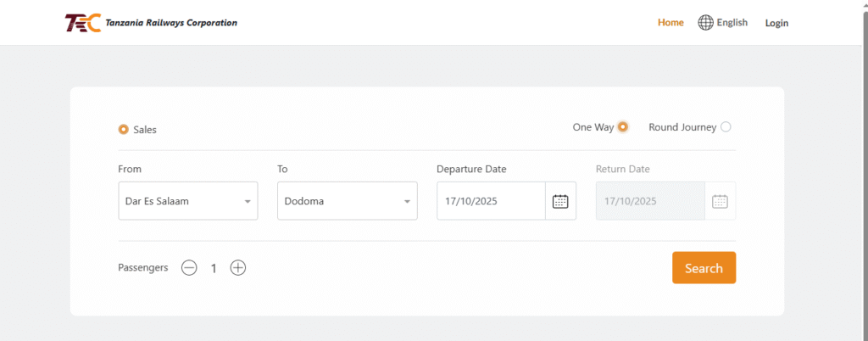Increase passengers with the plus icon
The image size is (868, 341).
238,268
